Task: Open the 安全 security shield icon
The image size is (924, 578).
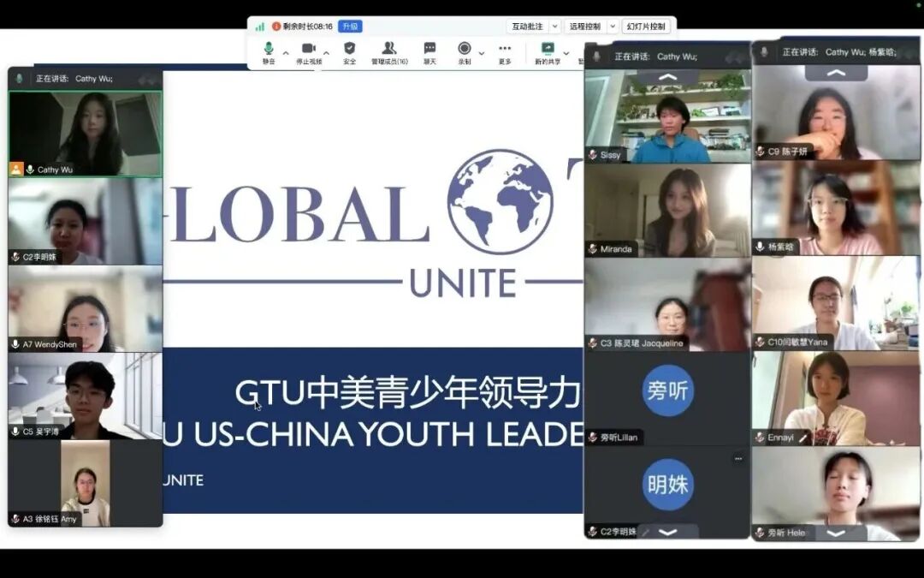Action: pyautogui.click(x=349, y=48)
